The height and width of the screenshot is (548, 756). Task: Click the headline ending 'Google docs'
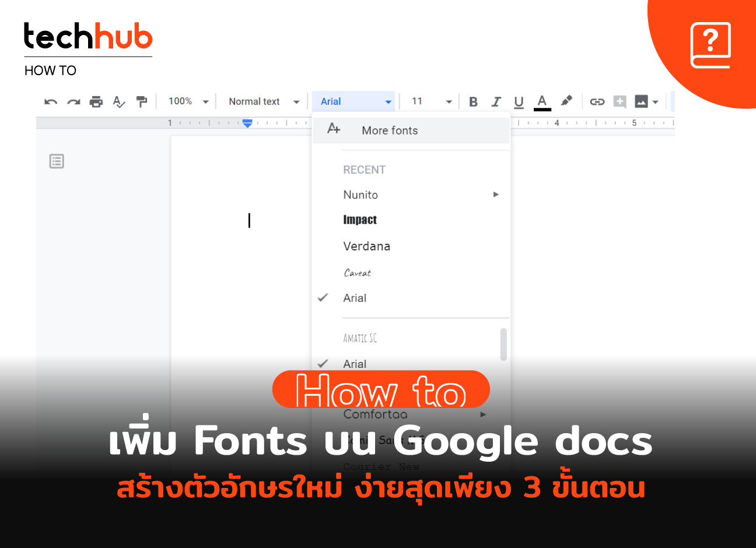(x=380, y=441)
